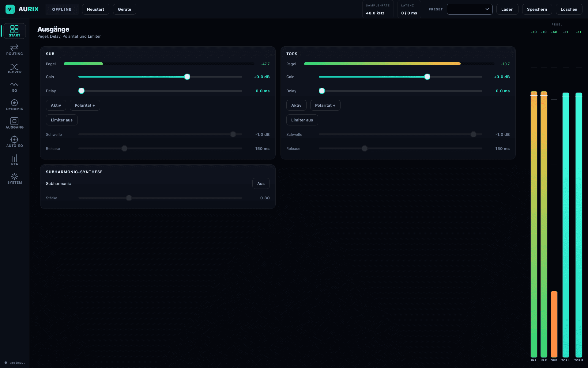Viewport: 588px width, 368px height.
Task: Click the 48.0 kHz sample-rate value
Action: [375, 13]
